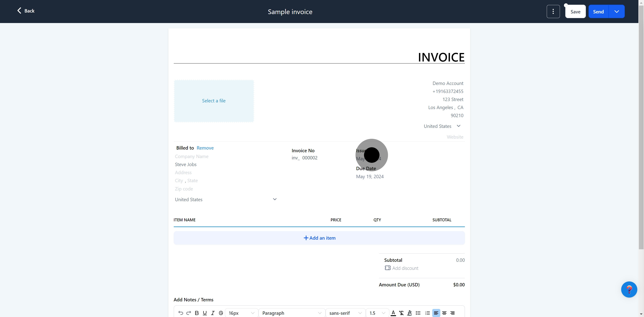Click the Remove link beside Billed to
Image resolution: width=644 pixels, height=317 pixels.
pos(205,148)
